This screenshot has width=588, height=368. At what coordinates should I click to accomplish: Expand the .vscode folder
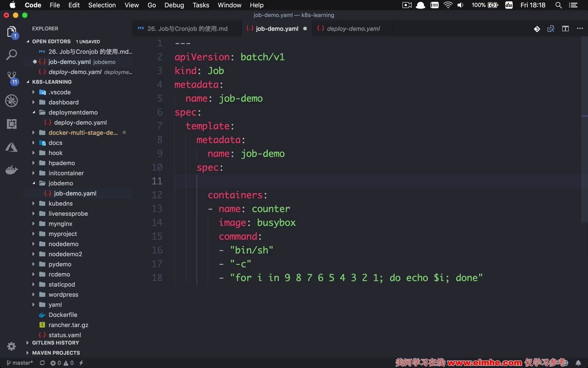point(60,92)
